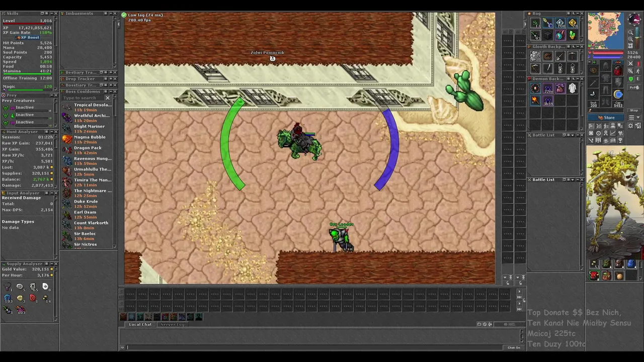This screenshot has height=362, width=644.
Task: Click the trophy icon in control buttons
Action: click(x=620, y=140)
